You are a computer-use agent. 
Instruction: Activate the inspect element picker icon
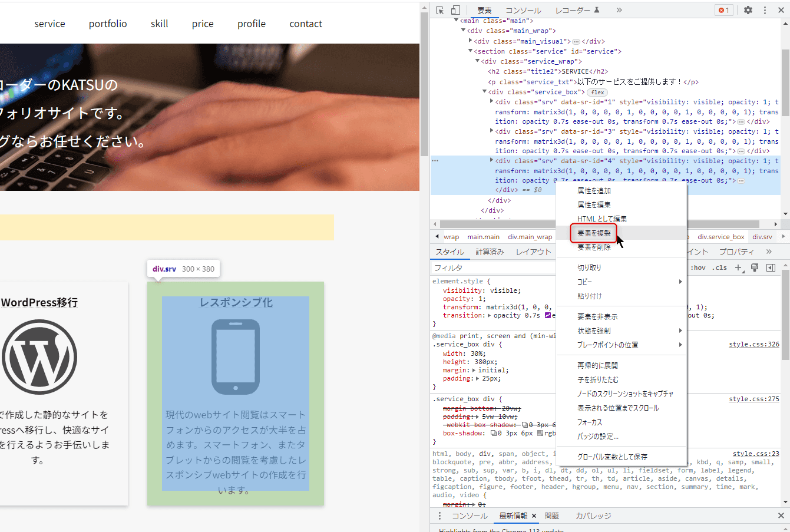tap(440, 10)
